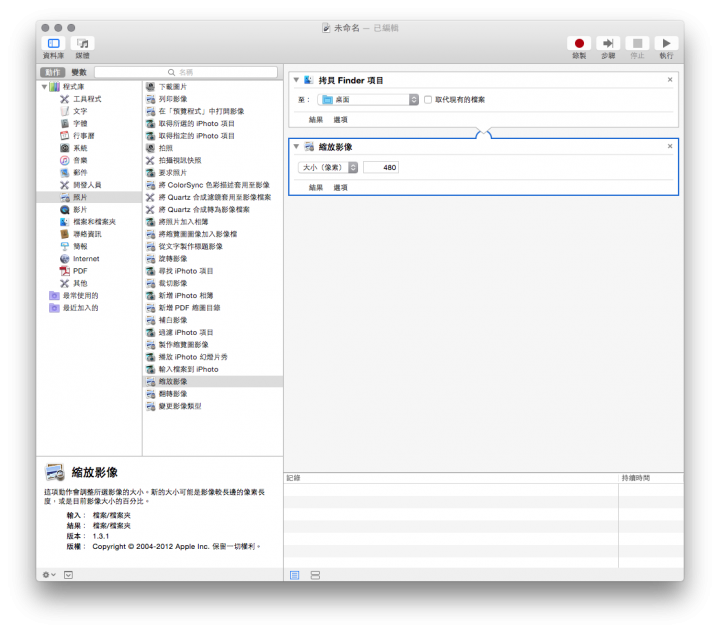
Task: Click 結果 under 拷貝 Finder 項目 action
Action: (x=315, y=119)
